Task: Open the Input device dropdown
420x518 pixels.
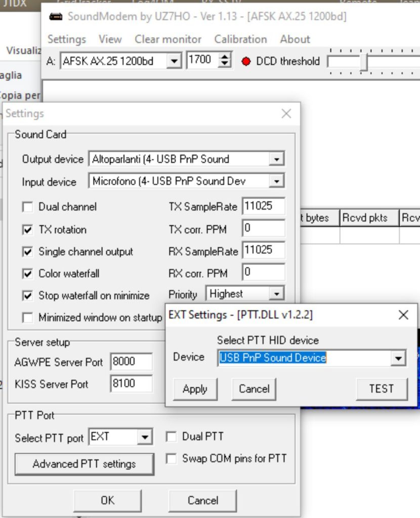Action: [277, 181]
